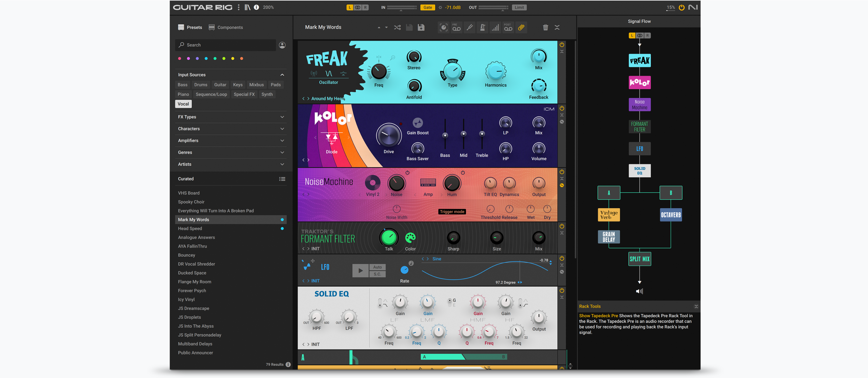Screen dimensions: 868x378
Task: Switch to the Presets tab
Action: point(190,27)
